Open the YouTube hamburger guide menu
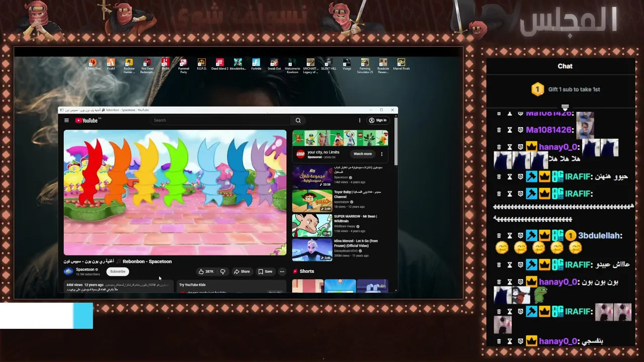Screen dimensions: 644x362 point(66,120)
